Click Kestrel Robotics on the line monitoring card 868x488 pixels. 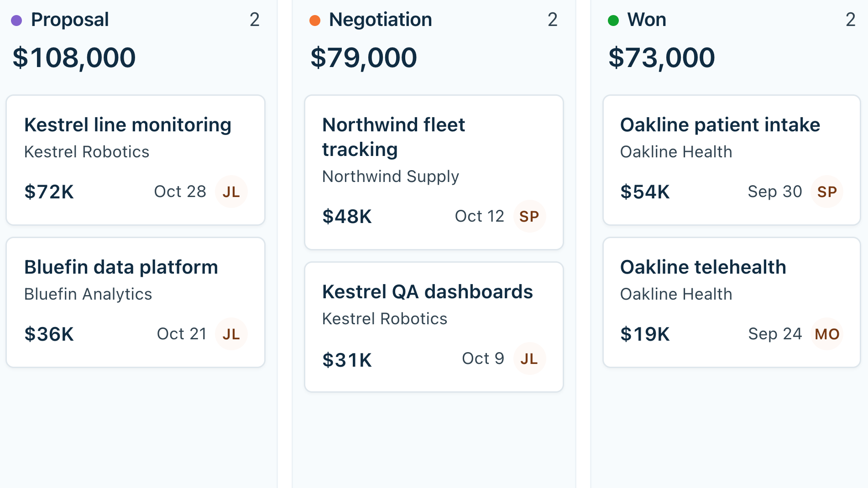(87, 152)
